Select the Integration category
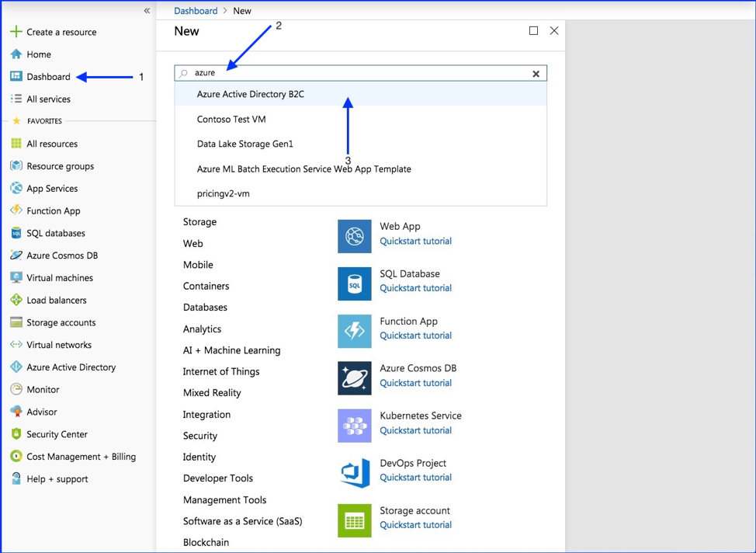The width and height of the screenshot is (756, 553). coord(206,415)
